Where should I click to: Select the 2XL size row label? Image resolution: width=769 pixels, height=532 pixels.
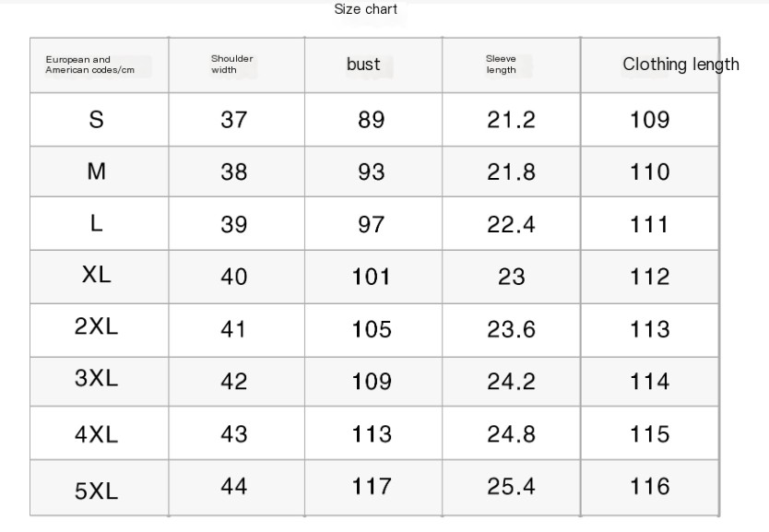97,326
